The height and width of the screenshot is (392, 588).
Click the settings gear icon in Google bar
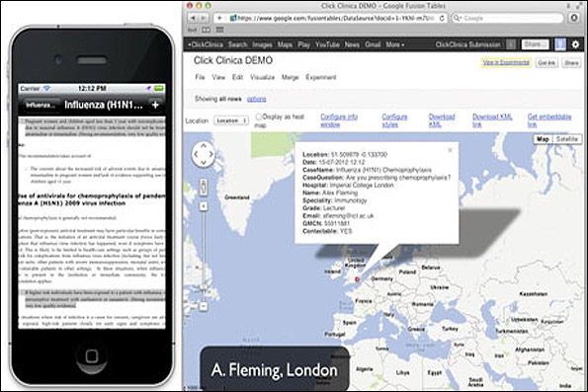575,44
